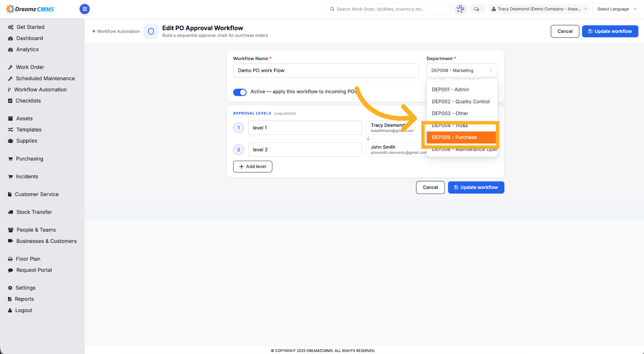This screenshot has width=644, height=354.
Task: Click bottom Update workflow button
Action: pos(476,188)
